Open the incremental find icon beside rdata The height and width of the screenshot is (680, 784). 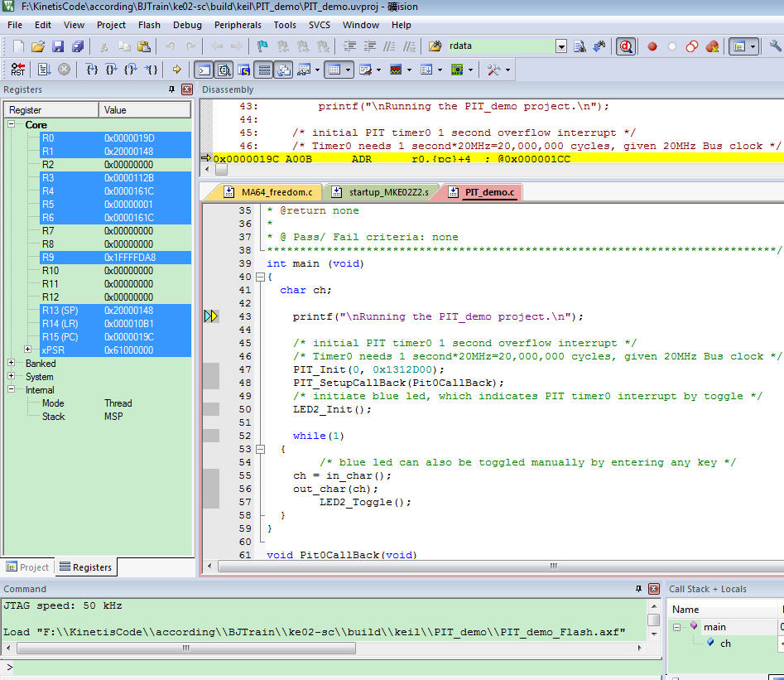(599, 46)
